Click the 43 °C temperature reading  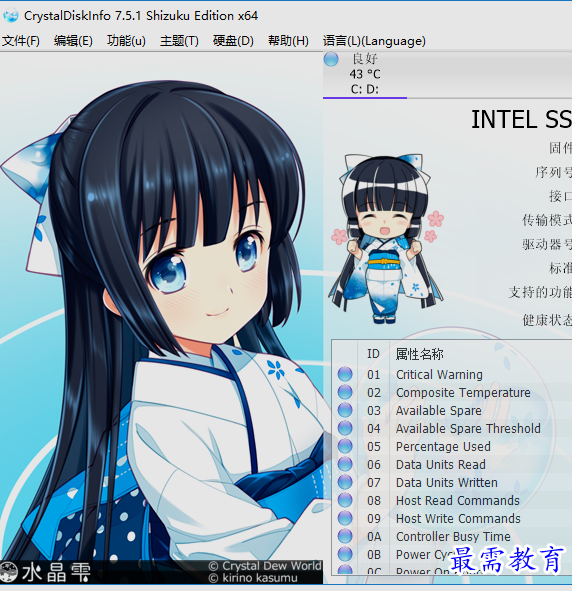[x=365, y=74]
